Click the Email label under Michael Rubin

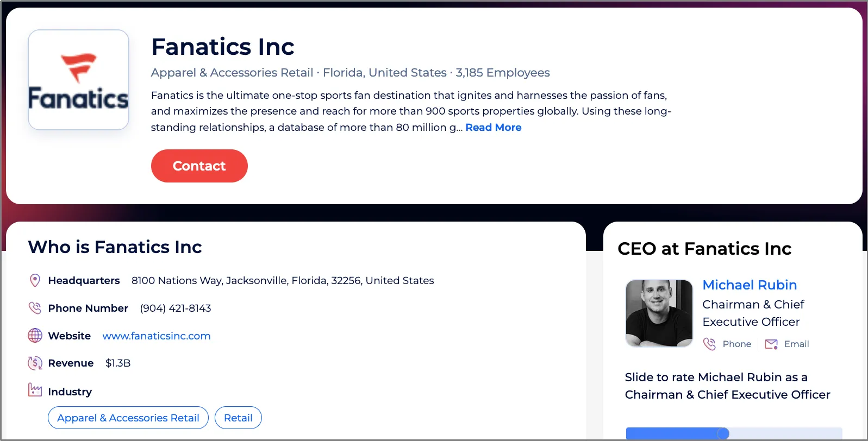796,344
